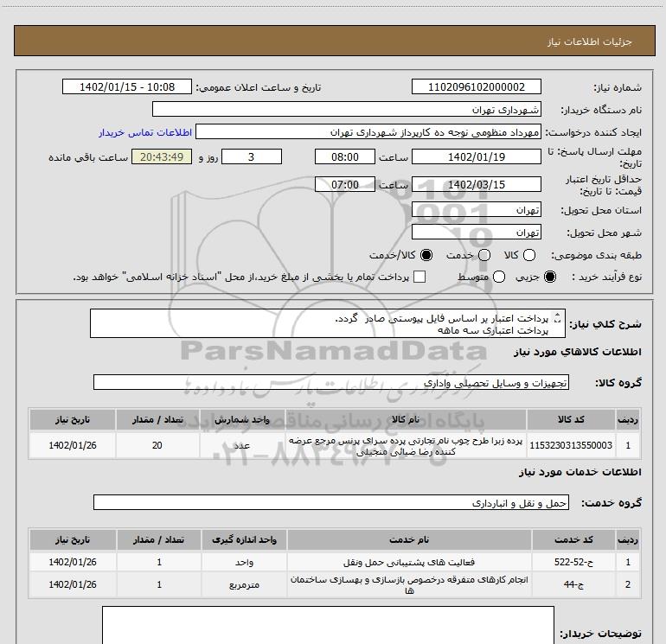Click the توضیحات خریدار text area
The image size is (666, 644).
(328, 625)
